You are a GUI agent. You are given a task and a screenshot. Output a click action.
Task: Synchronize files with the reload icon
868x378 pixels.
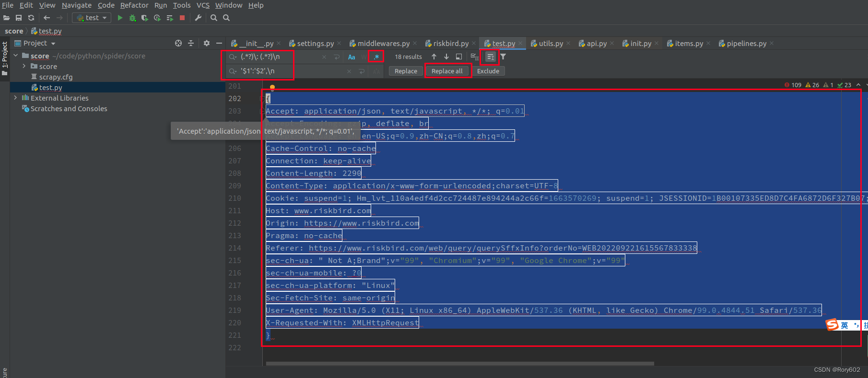[31, 18]
